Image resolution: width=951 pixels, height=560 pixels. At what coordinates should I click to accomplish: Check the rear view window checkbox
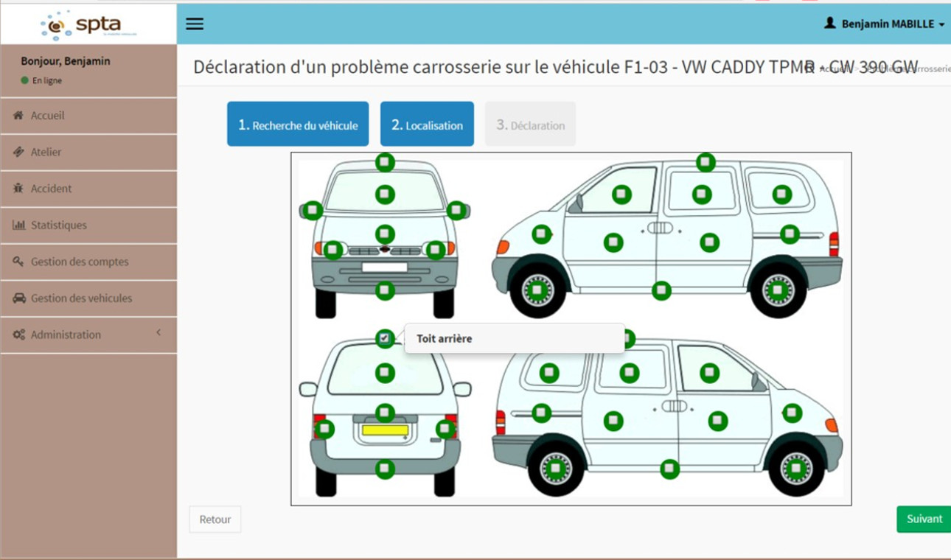385,373
